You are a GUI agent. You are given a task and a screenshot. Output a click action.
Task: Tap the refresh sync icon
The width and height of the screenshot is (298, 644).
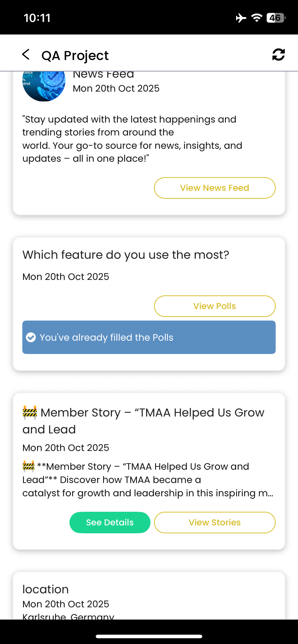pyautogui.click(x=278, y=55)
